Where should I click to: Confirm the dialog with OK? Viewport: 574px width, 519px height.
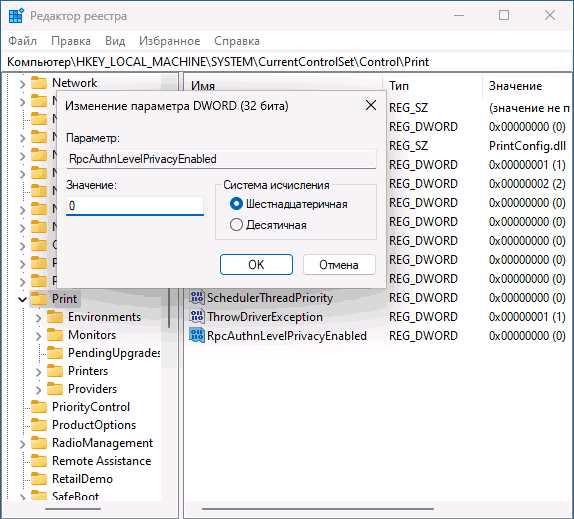[256, 264]
